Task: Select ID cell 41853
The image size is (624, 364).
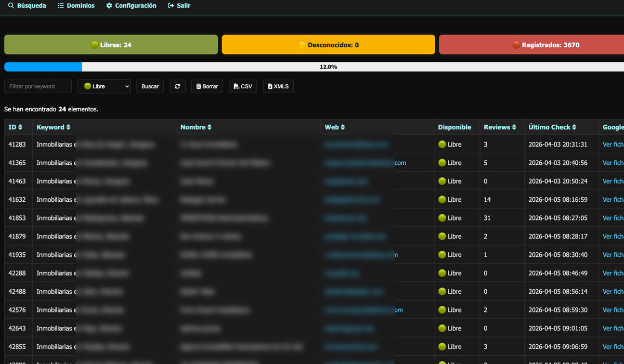Action: [x=17, y=218]
